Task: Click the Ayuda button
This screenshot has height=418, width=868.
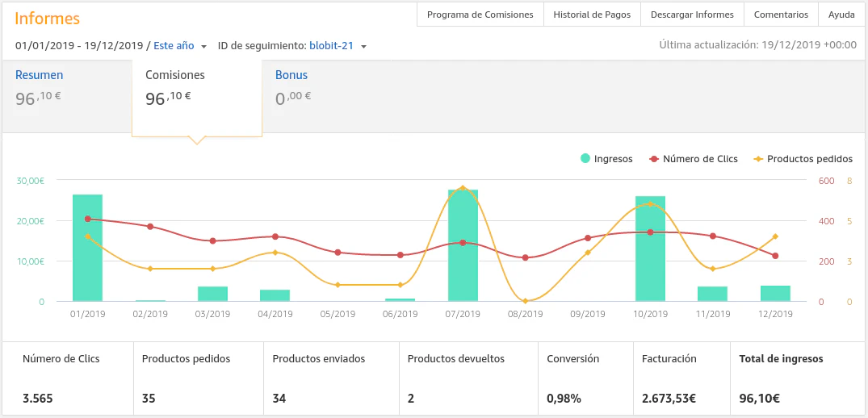Action: (x=841, y=15)
